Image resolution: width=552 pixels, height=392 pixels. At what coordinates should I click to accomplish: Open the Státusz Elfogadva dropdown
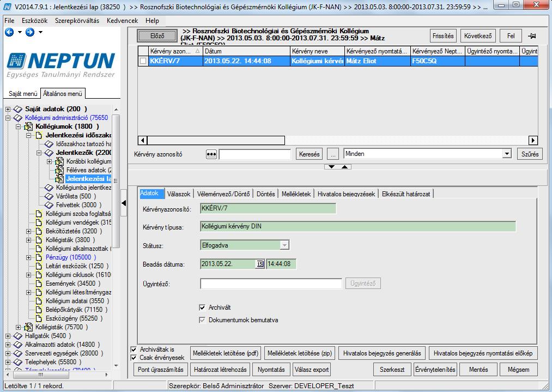tap(284, 245)
